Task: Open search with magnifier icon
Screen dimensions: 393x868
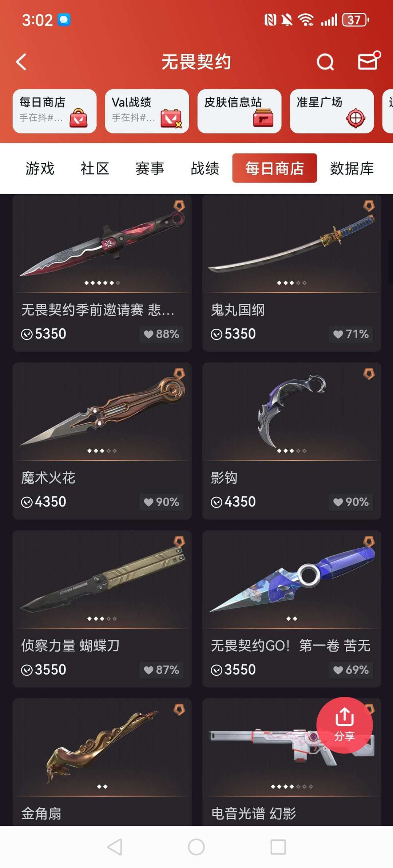Action: tap(325, 62)
